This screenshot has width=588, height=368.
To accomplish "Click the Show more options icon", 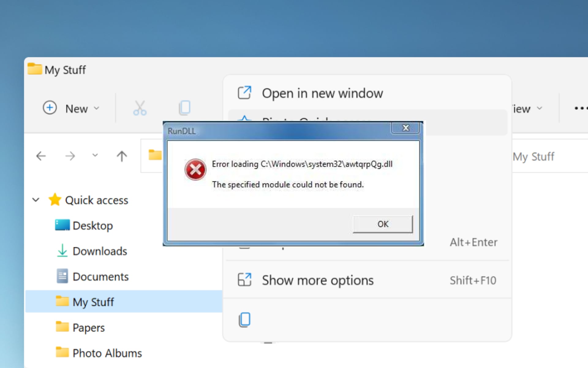I will [244, 279].
